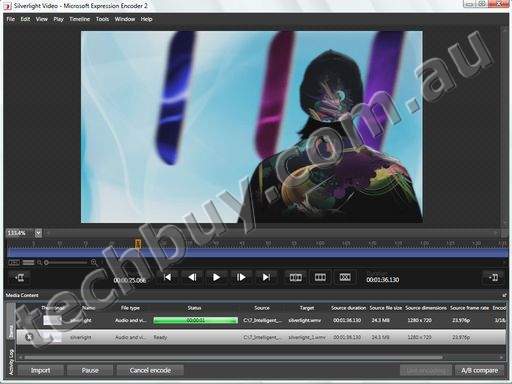
Task: Click target silverlight_1.wmv cell
Action: [307, 337]
